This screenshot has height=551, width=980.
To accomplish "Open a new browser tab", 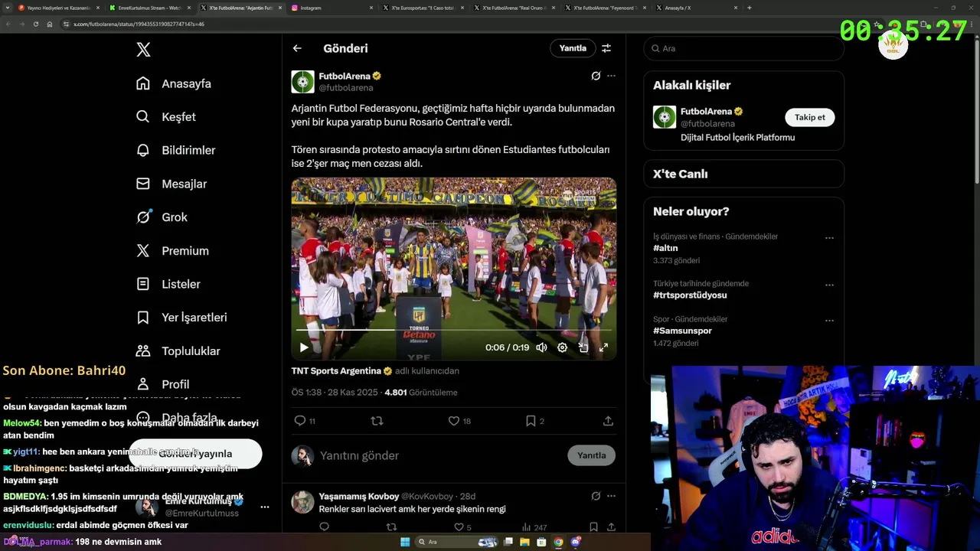I will pyautogui.click(x=749, y=8).
